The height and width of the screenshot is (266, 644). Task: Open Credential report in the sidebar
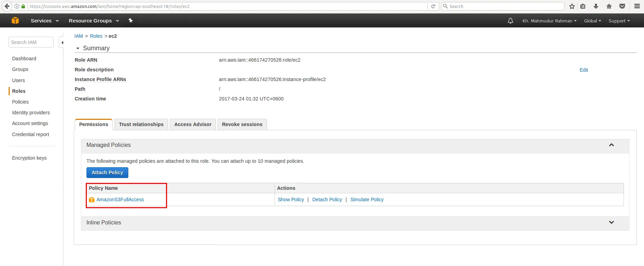31,134
